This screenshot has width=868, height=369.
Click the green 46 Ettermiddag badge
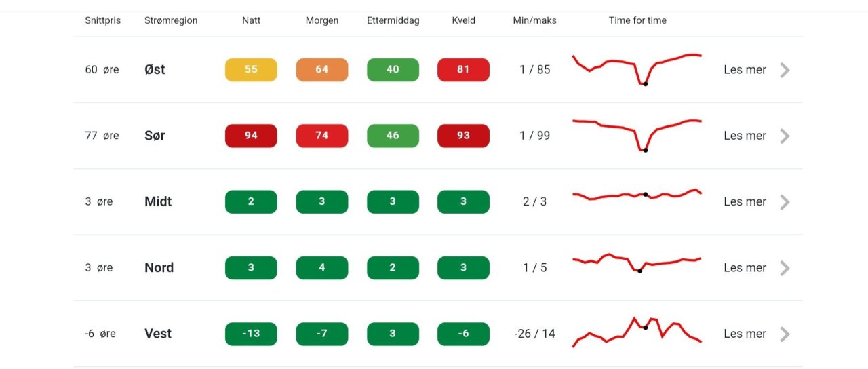pyautogui.click(x=393, y=136)
